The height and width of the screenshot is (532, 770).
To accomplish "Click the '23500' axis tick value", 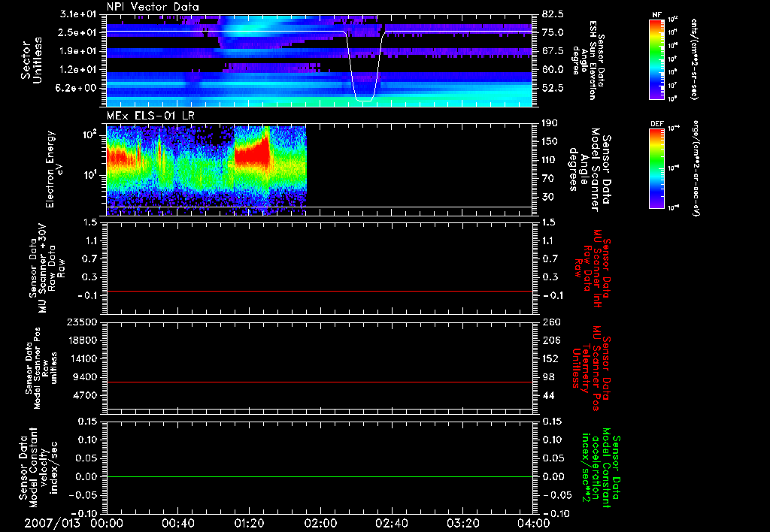I will point(81,322).
